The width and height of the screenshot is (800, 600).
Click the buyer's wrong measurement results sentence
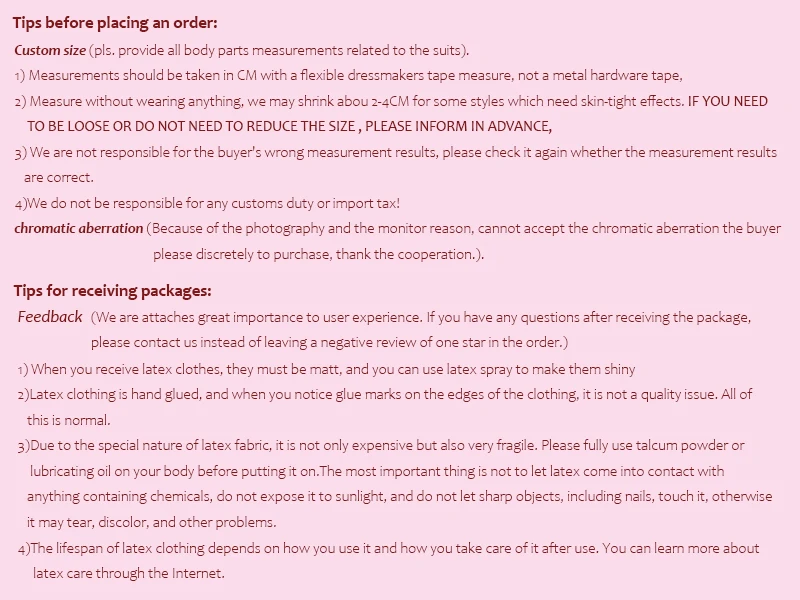[x=396, y=152]
